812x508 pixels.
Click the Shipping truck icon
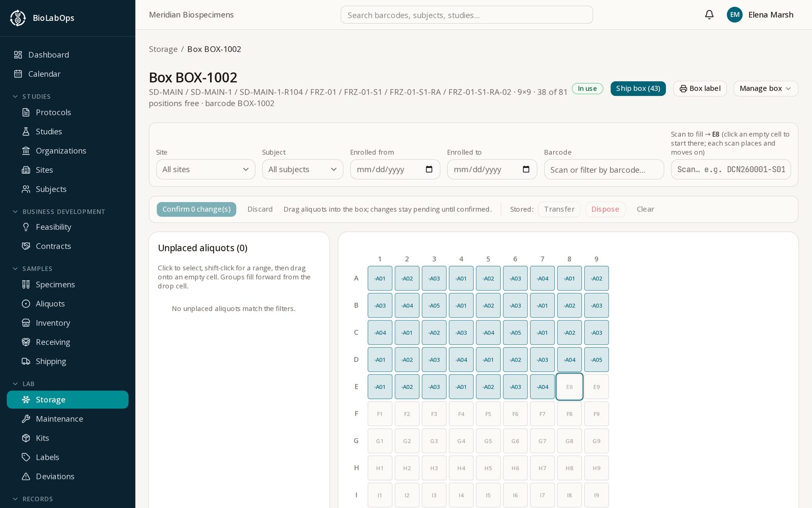pos(26,361)
